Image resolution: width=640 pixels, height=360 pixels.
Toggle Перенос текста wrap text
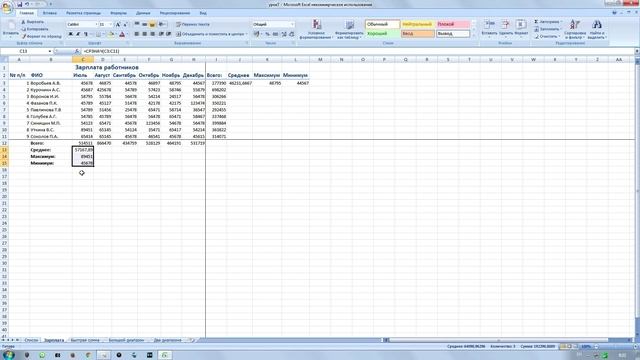click(193, 24)
